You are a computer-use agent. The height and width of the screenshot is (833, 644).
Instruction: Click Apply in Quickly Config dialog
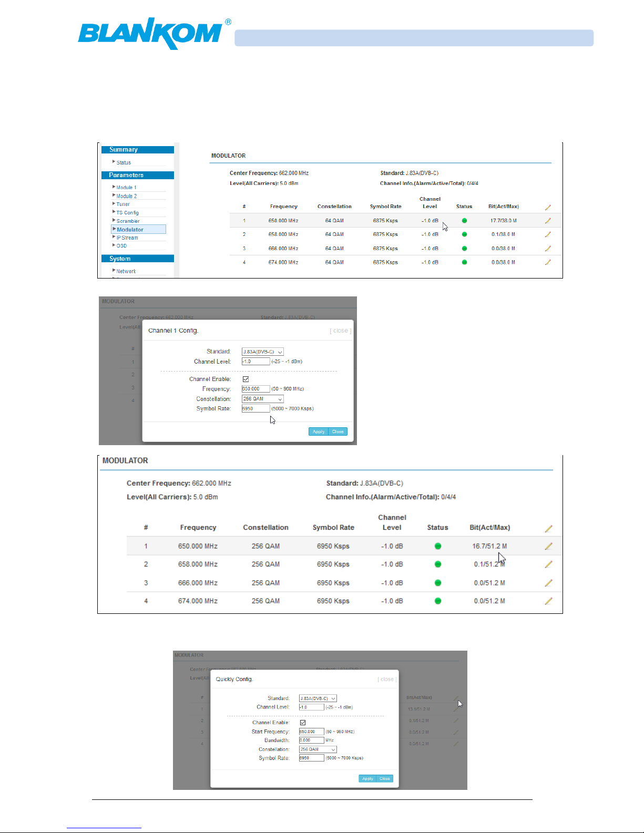[x=368, y=779]
